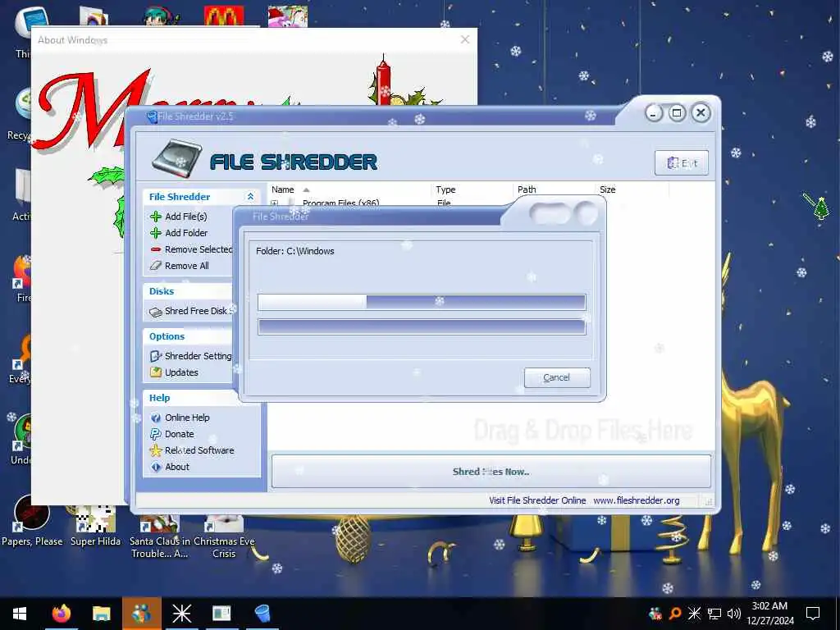Viewport: 840px width, 630px height.
Task: Click the File Shredder taskbar icon
Action: pos(262,613)
